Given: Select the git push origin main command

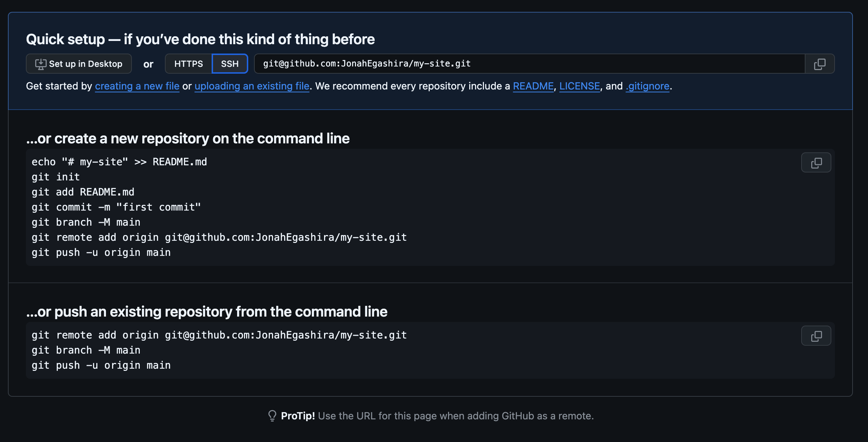Looking at the screenshot, I should click(101, 252).
